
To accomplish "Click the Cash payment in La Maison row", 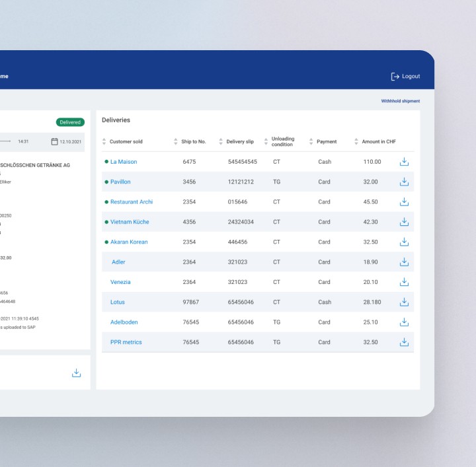I will tap(325, 162).
